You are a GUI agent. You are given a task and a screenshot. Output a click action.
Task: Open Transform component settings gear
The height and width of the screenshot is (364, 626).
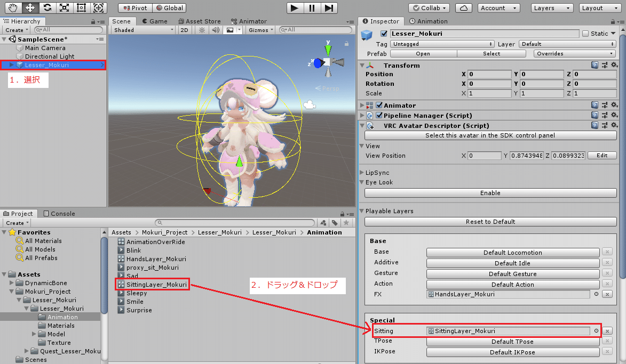click(x=614, y=65)
